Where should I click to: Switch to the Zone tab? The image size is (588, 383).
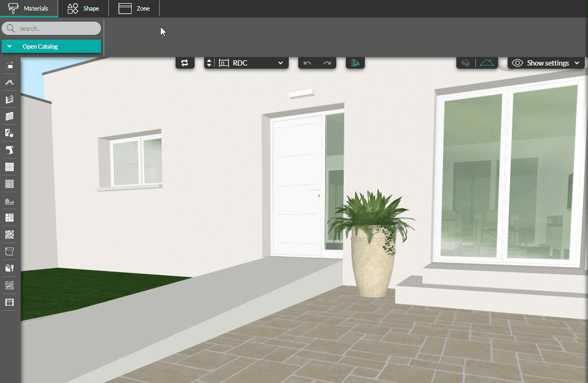coord(134,8)
